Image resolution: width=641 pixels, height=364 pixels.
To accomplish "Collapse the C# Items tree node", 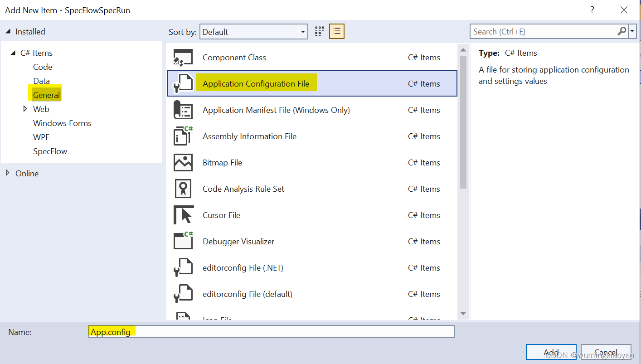I will pyautogui.click(x=13, y=53).
